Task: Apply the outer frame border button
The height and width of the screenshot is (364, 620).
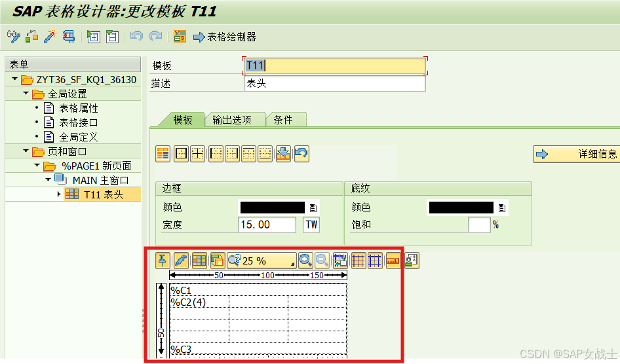Action: (181, 154)
